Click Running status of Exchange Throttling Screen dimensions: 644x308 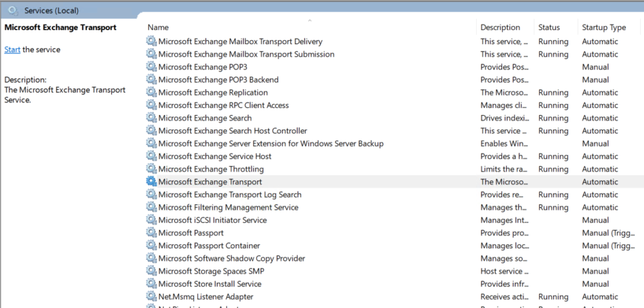click(553, 169)
